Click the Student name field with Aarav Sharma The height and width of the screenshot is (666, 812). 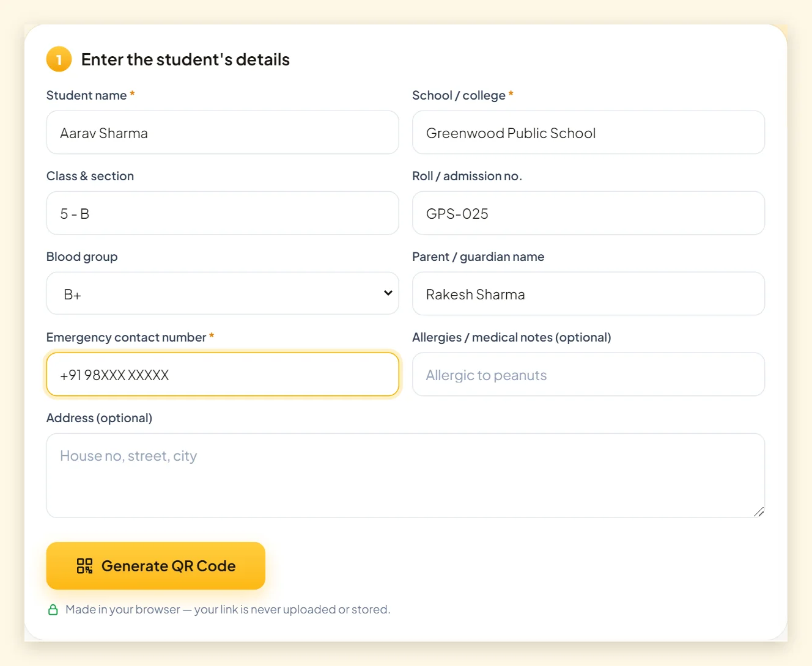coord(223,133)
